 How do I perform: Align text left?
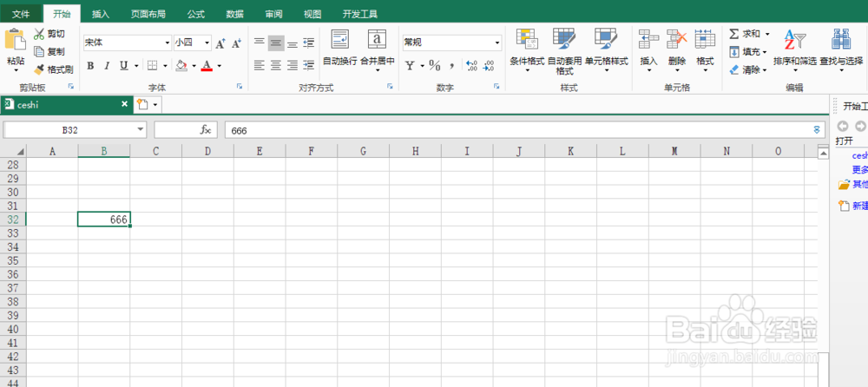[259, 65]
